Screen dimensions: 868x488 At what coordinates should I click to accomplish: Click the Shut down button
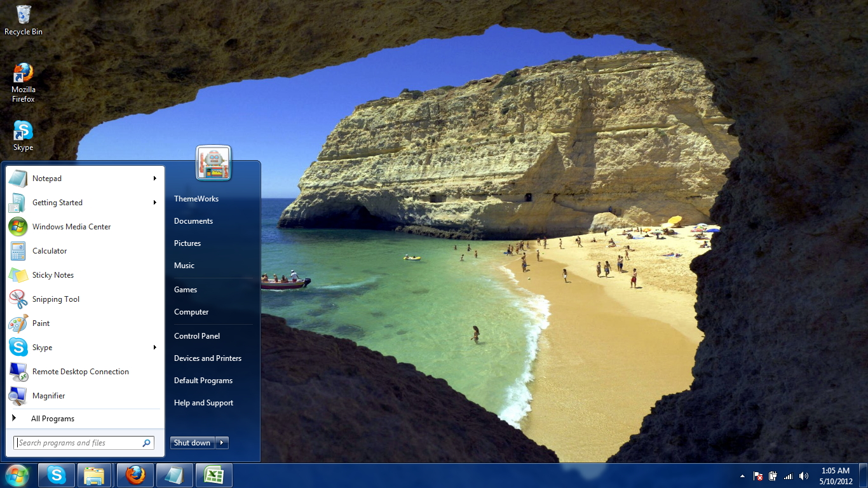pos(192,442)
